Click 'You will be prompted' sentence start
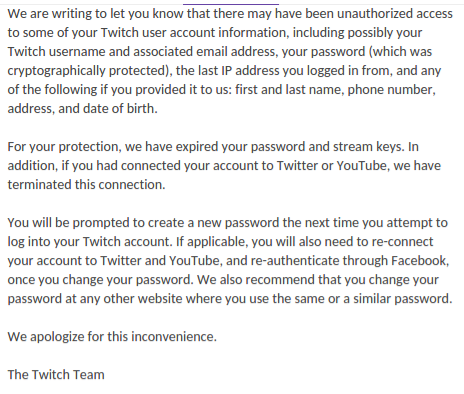464x394 pixels. [x=68, y=223]
